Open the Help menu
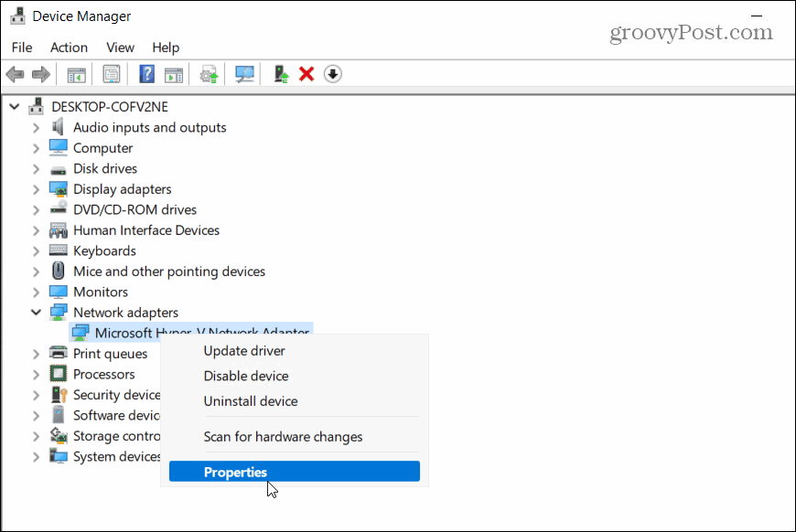796x532 pixels. point(166,48)
